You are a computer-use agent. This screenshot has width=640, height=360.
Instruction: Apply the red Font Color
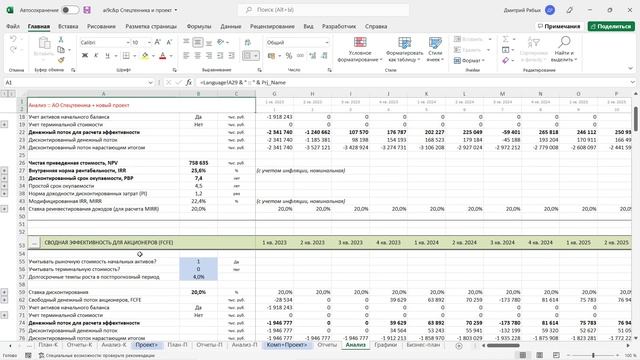pyautogui.click(x=162, y=56)
